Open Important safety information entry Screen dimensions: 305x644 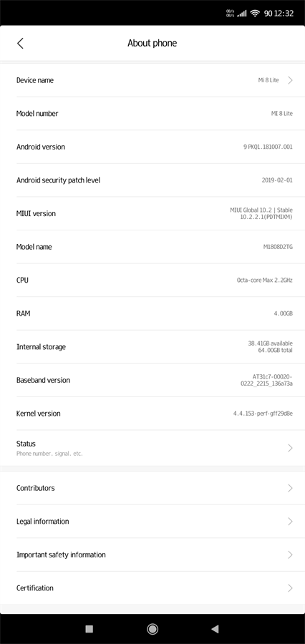(x=152, y=555)
